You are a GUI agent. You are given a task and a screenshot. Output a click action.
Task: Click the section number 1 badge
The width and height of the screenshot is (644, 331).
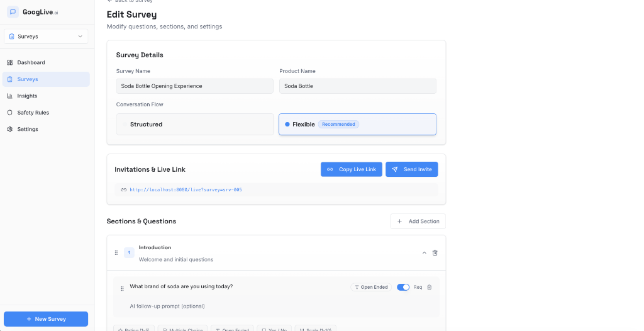coord(129,253)
